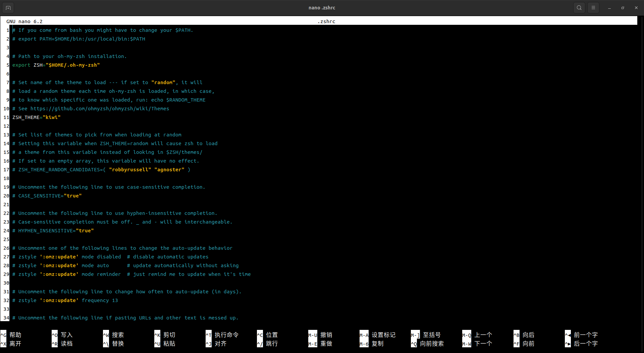The image size is (644, 353).
Task: Place cursor on ZSH_THEME="kiwi" line
Action: 37,117
